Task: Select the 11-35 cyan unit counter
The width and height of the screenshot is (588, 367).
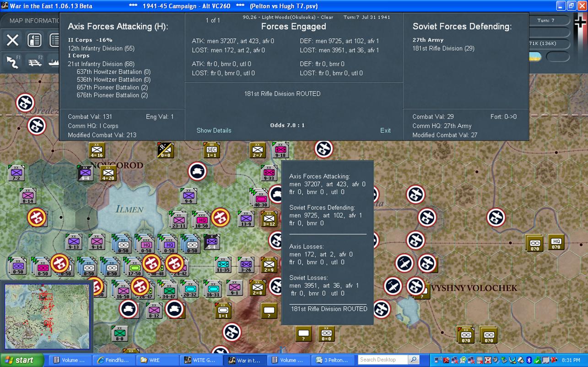Action: click(x=223, y=265)
